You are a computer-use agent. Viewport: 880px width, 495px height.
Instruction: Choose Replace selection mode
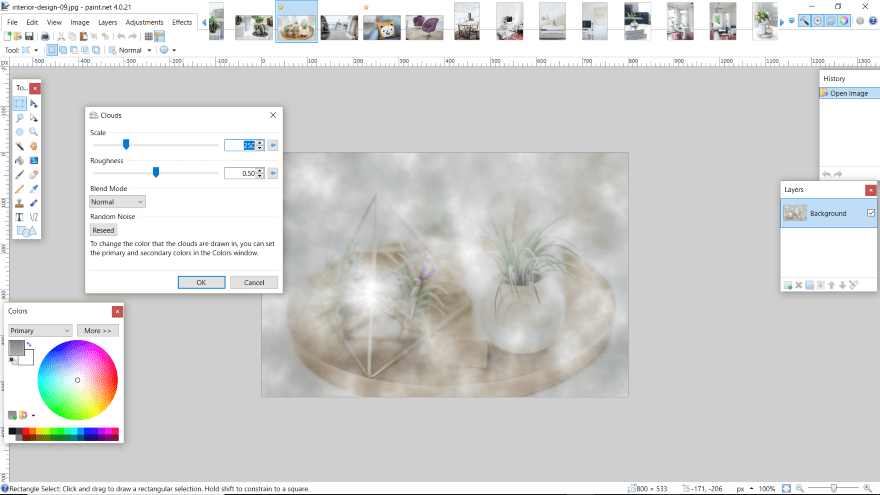pos(52,50)
